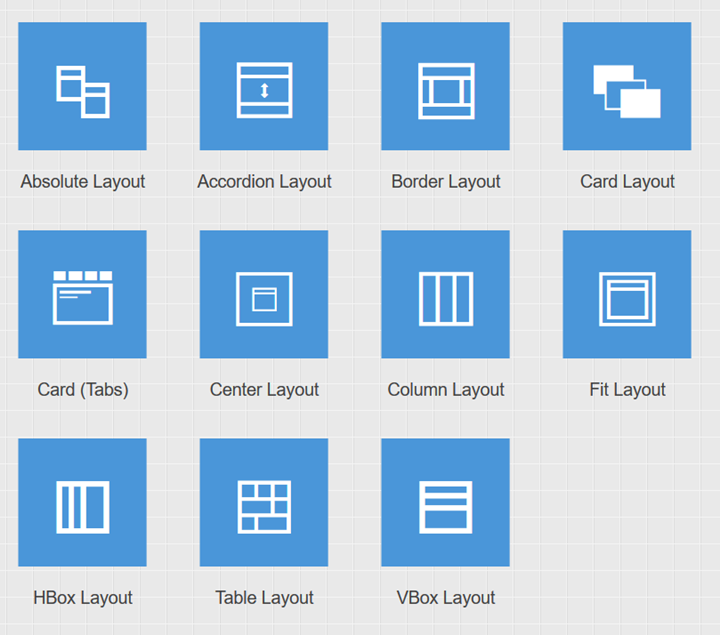Click the 'Table Layout' text label
This screenshot has width=720, height=635.
[x=264, y=598]
